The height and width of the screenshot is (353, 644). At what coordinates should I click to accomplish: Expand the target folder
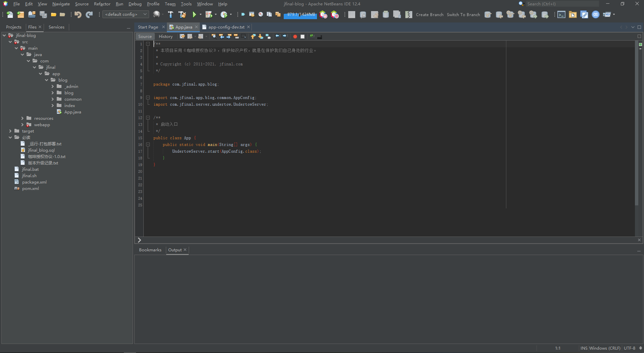pos(10,131)
